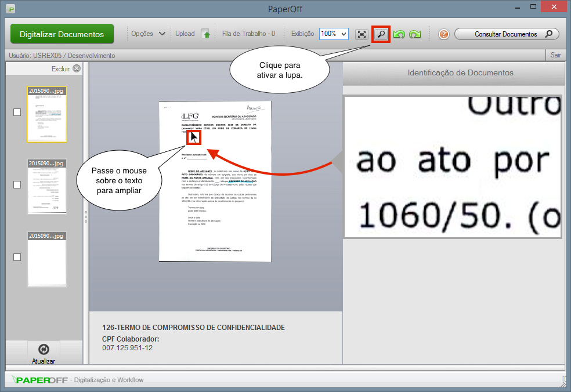The image size is (571, 392).
Task: Click the PaperOff app icon in title bar
Action: click(x=10, y=9)
